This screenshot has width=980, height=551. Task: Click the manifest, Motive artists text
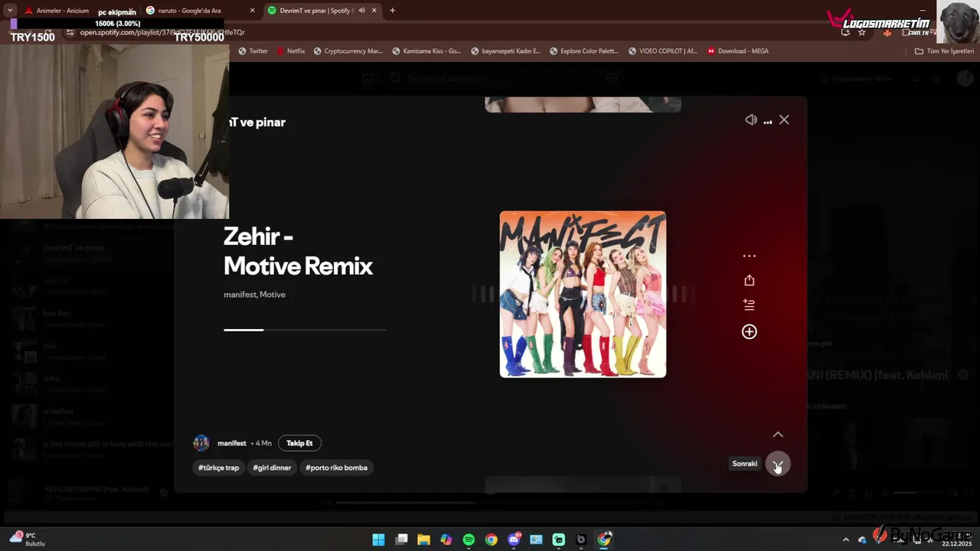point(254,295)
